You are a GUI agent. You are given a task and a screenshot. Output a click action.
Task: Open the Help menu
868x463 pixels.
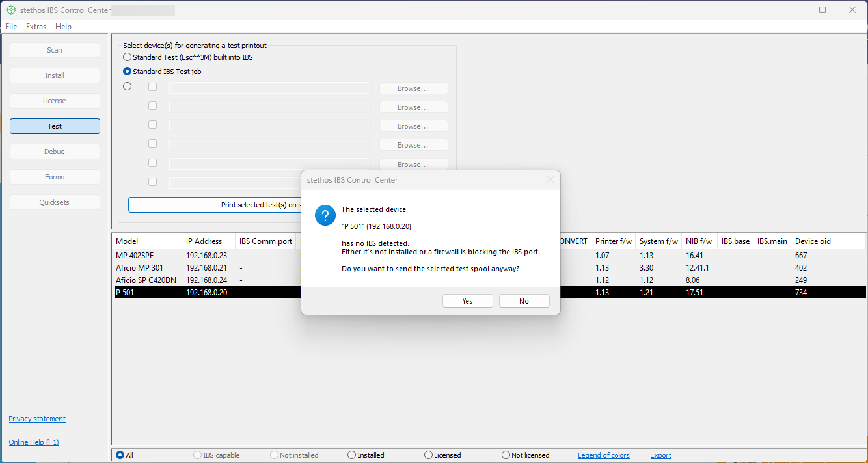[x=63, y=27]
